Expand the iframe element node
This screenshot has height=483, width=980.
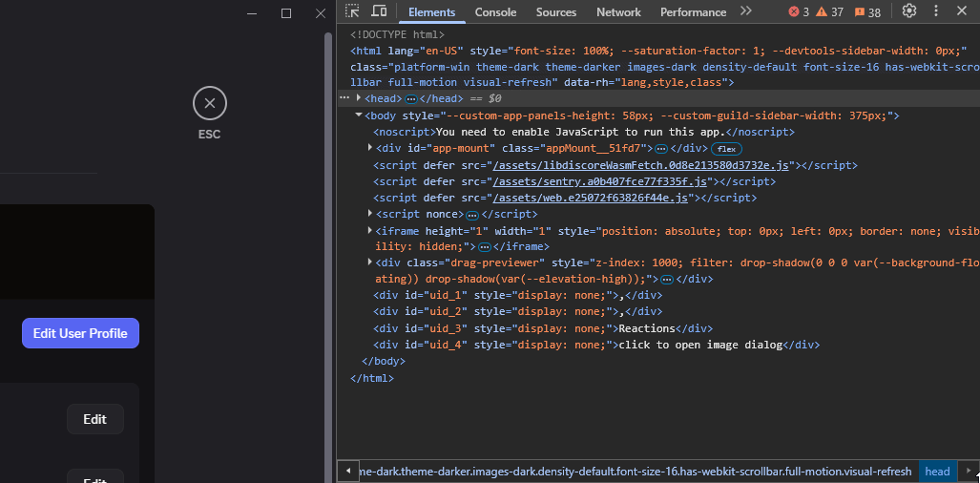pyautogui.click(x=370, y=231)
